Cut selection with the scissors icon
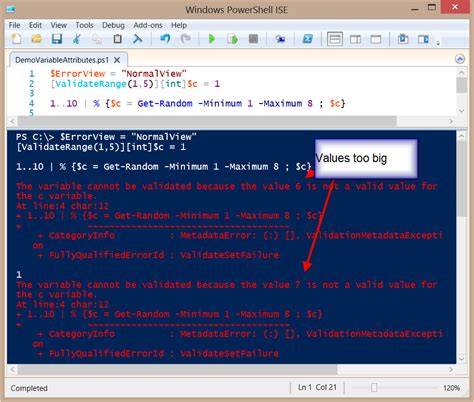The height and width of the screenshot is (402, 474). click(77, 39)
